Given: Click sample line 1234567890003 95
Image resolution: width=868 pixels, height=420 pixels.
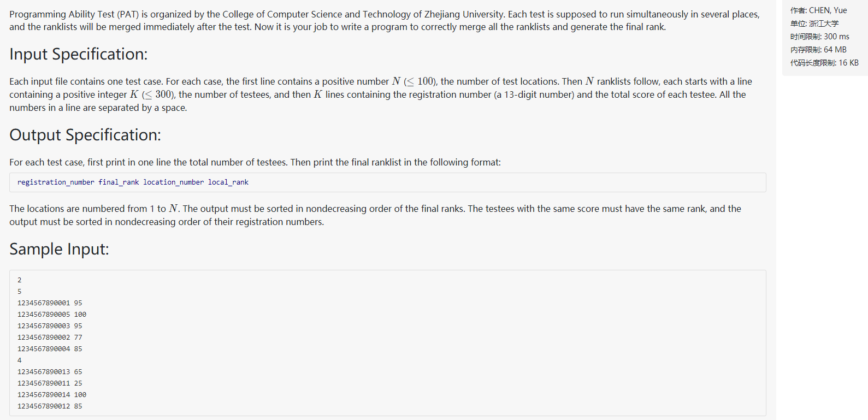Looking at the screenshot, I should point(50,326).
